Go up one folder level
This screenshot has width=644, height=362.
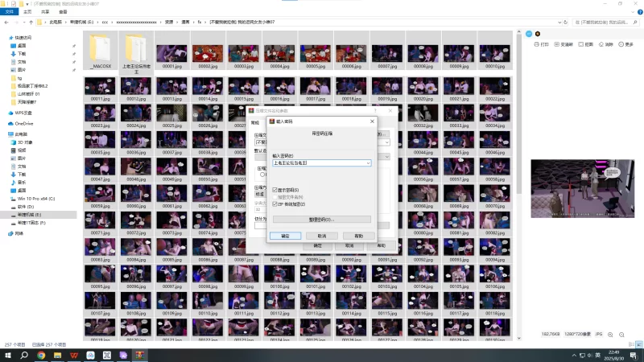[31, 23]
